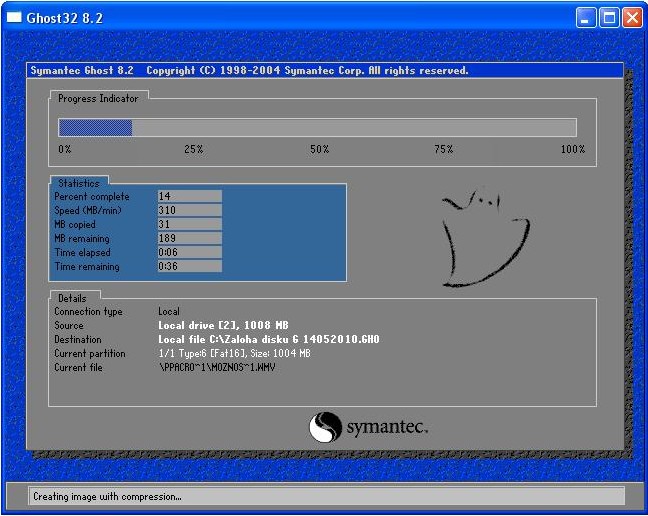This screenshot has width=648, height=516.
Task: Click the Speed value 310
Action: coord(190,210)
